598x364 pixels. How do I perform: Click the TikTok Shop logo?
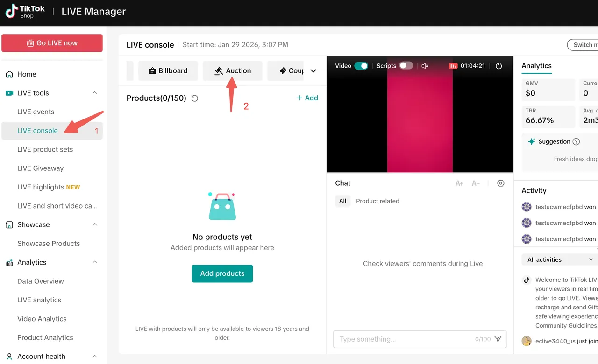coord(25,12)
